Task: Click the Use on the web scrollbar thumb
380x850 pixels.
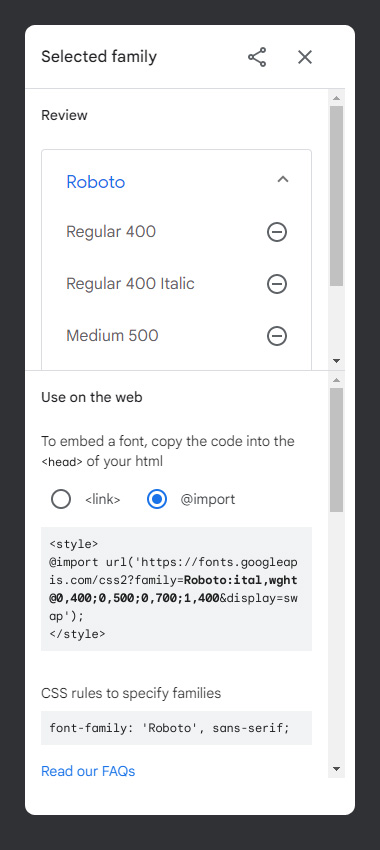Action: [x=336, y=449]
